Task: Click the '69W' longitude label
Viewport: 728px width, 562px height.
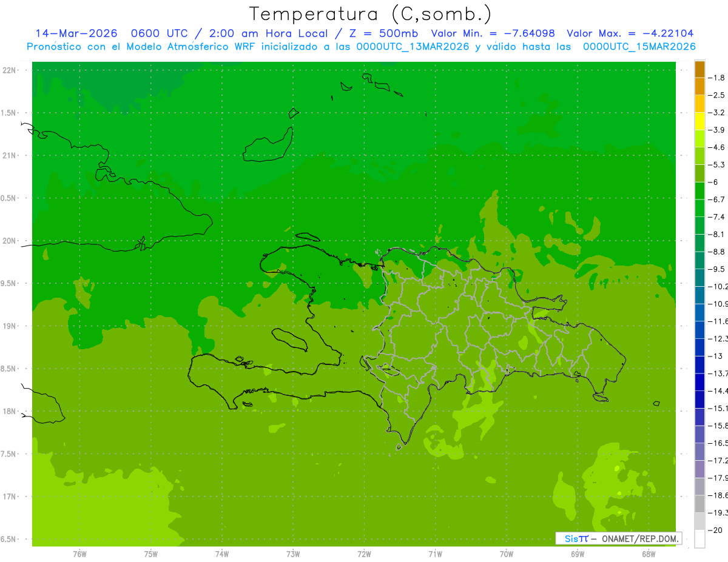Action: tap(577, 554)
